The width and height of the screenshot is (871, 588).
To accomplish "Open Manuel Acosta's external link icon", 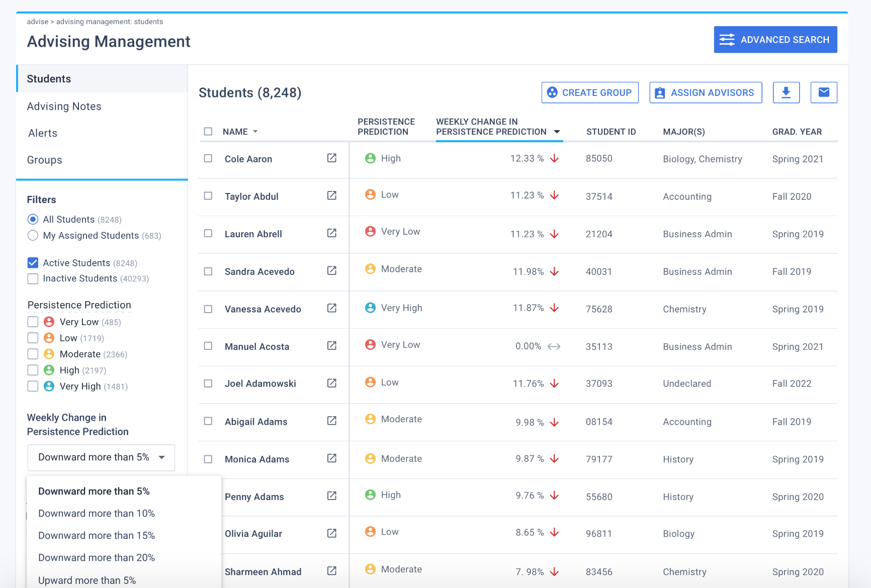I will point(332,346).
